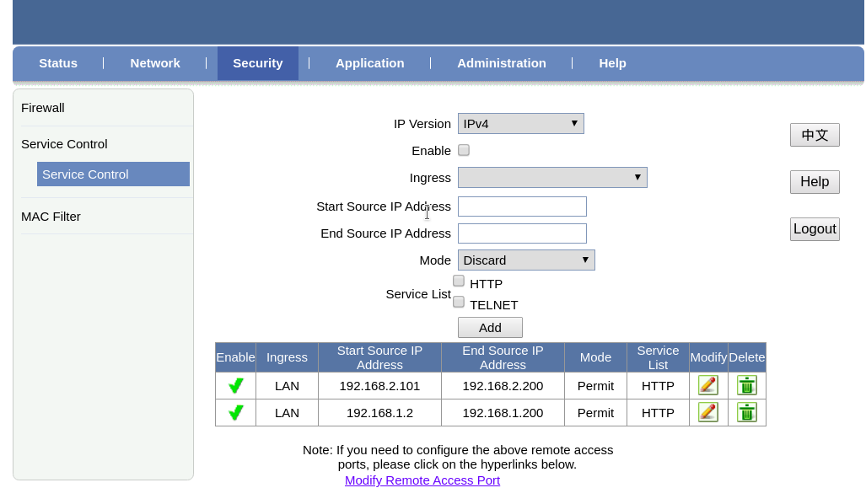Expand the Ingress dropdown

pos(552,177)
